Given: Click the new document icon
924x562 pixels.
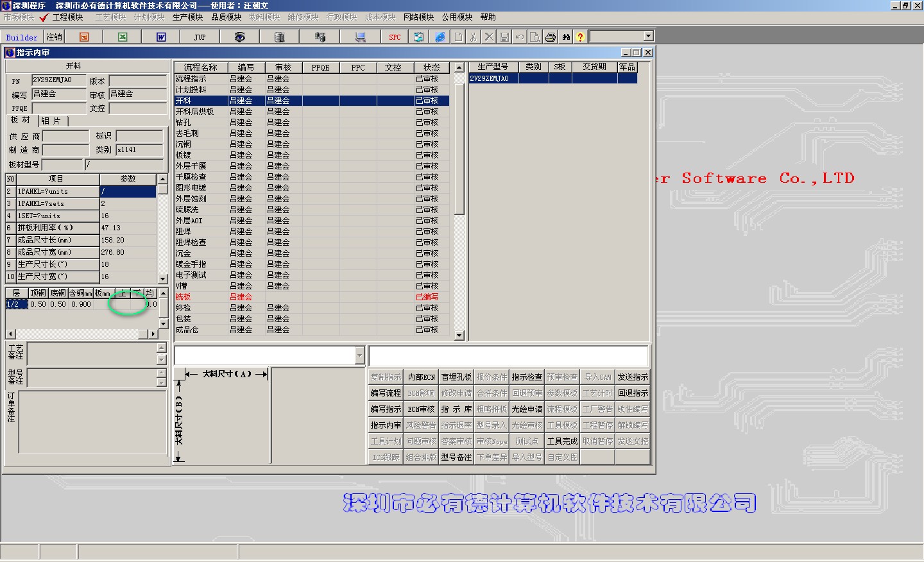Looking at the screenshot, I should (x=458, y=37).
